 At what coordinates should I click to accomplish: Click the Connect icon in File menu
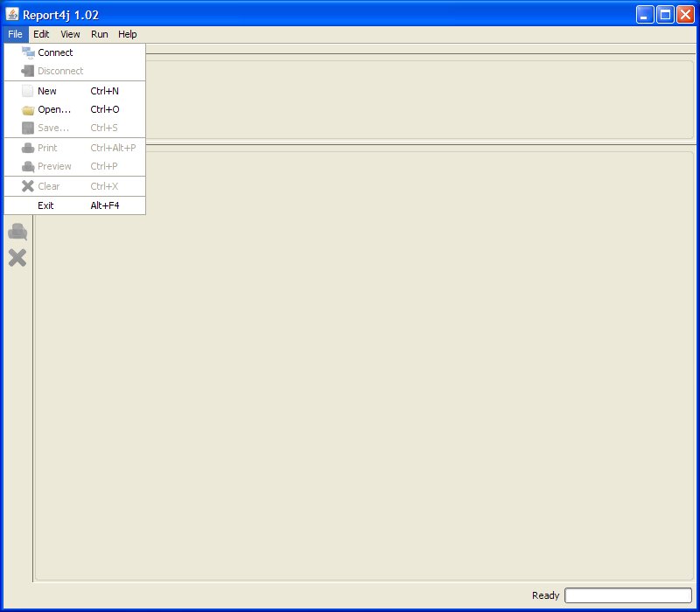pos(28,52)
